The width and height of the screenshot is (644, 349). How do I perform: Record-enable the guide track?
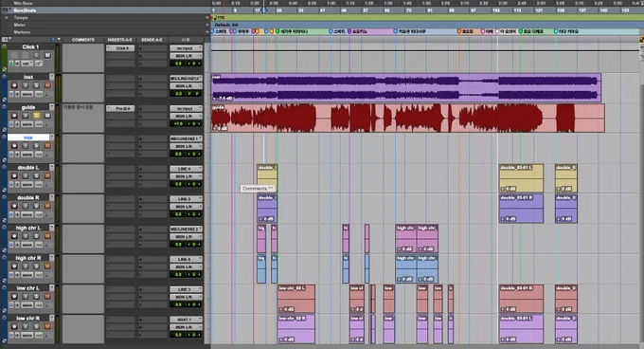pos(14,116)
